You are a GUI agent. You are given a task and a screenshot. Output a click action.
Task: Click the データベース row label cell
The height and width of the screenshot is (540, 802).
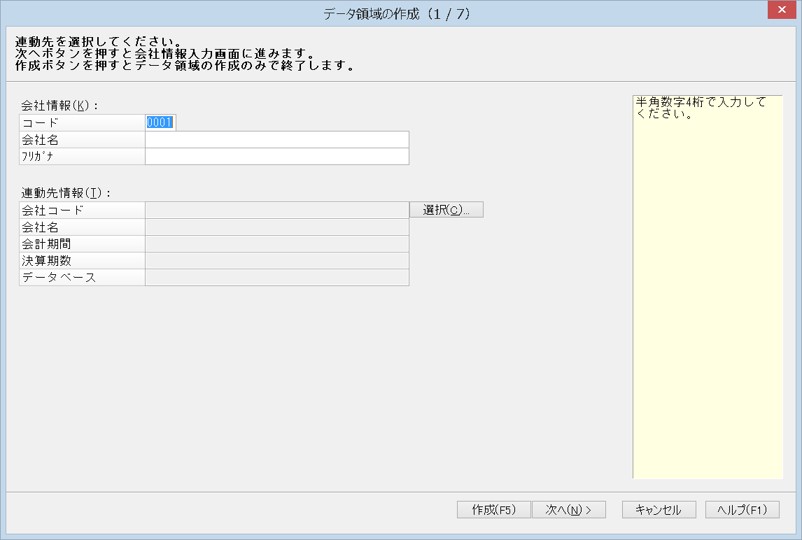(82, 277)
